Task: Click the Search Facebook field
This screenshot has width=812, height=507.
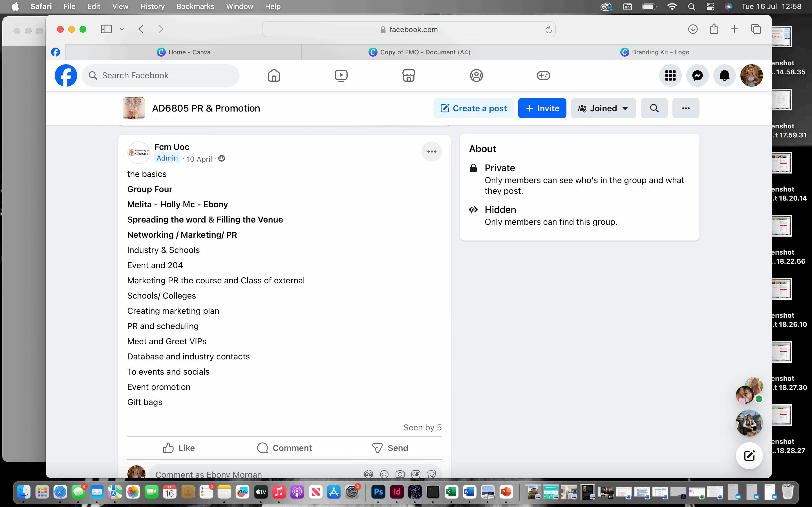Action: pos(161,75)
